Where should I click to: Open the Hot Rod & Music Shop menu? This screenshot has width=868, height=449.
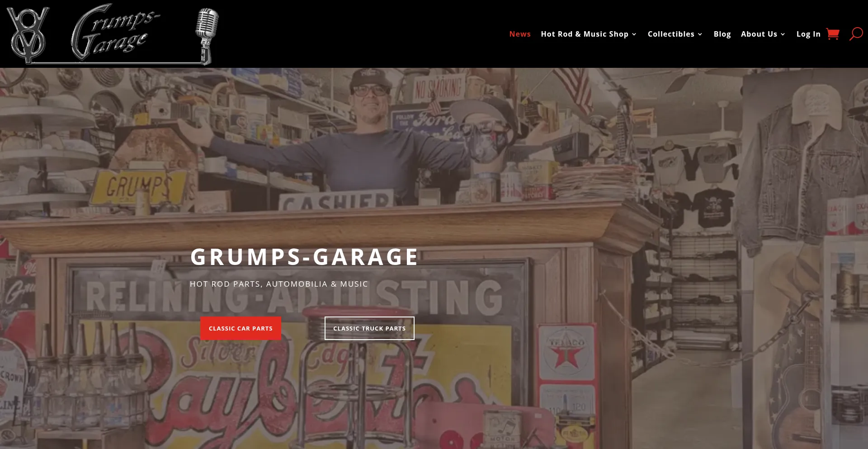click(x=584, y=34)
